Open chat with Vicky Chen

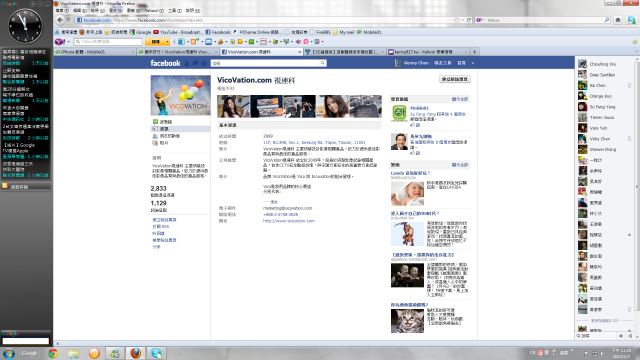(603, 139)
